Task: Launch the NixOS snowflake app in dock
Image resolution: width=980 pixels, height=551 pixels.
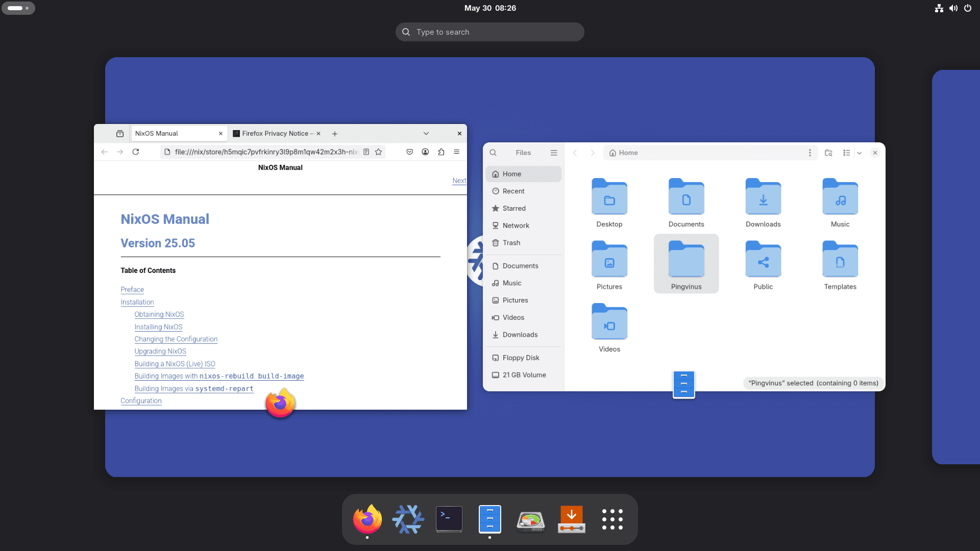Action: pos(408,519)
